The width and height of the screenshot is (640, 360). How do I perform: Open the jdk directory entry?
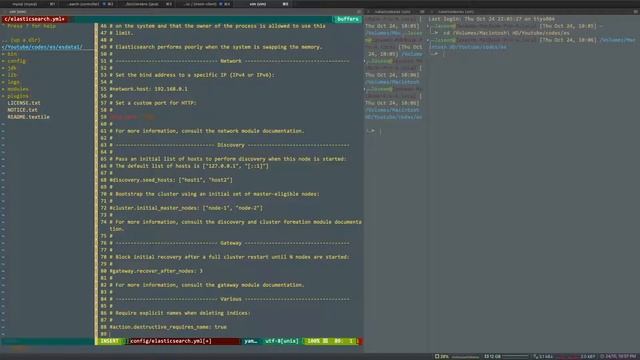tap(12, 68)
